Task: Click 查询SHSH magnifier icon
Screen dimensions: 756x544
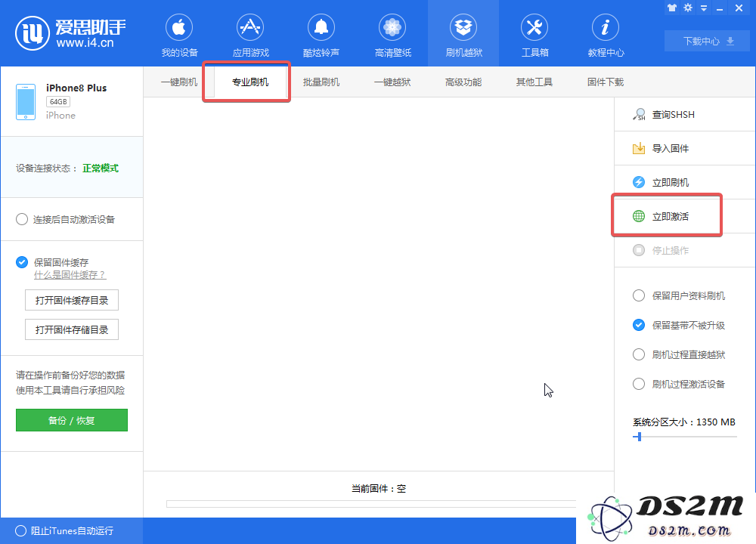Action: (639, 115)
